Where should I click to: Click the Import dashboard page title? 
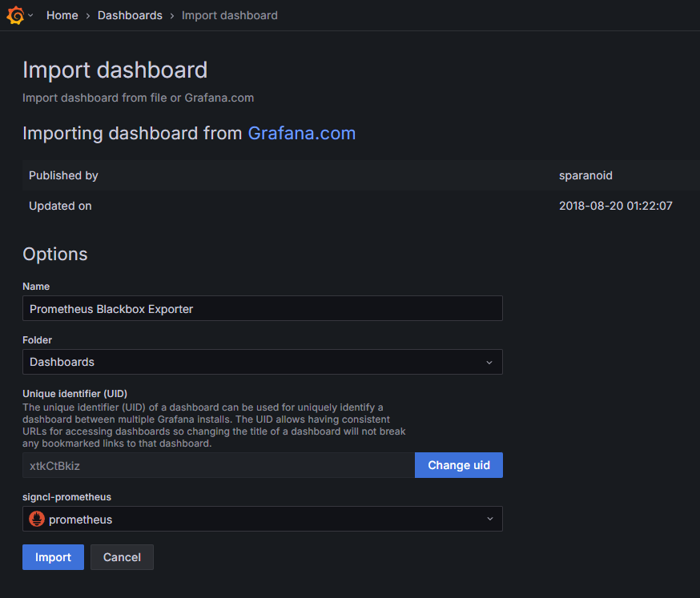click(115, 70)
